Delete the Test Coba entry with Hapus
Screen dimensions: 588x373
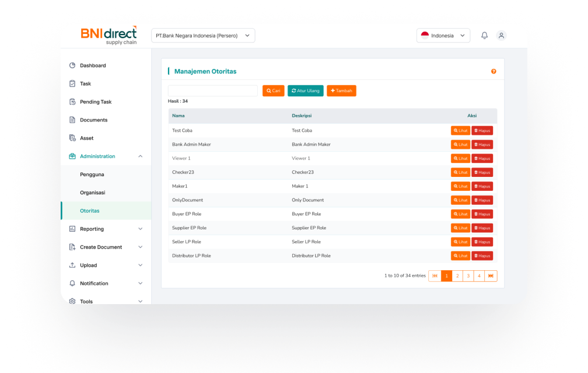click(x=482, y=130)
